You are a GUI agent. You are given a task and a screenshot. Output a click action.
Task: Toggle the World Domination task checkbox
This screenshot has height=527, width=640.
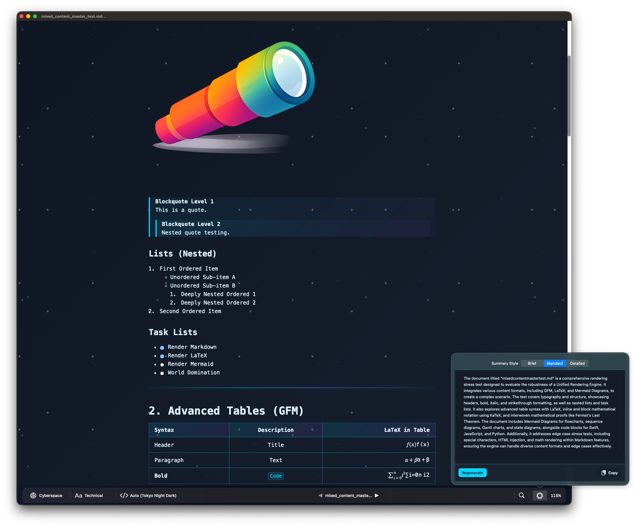tap(162, 374)
